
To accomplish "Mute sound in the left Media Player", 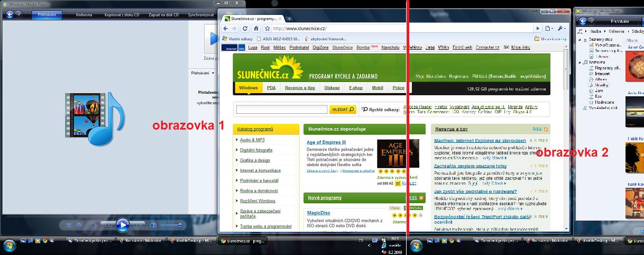I will click(153, 225).
